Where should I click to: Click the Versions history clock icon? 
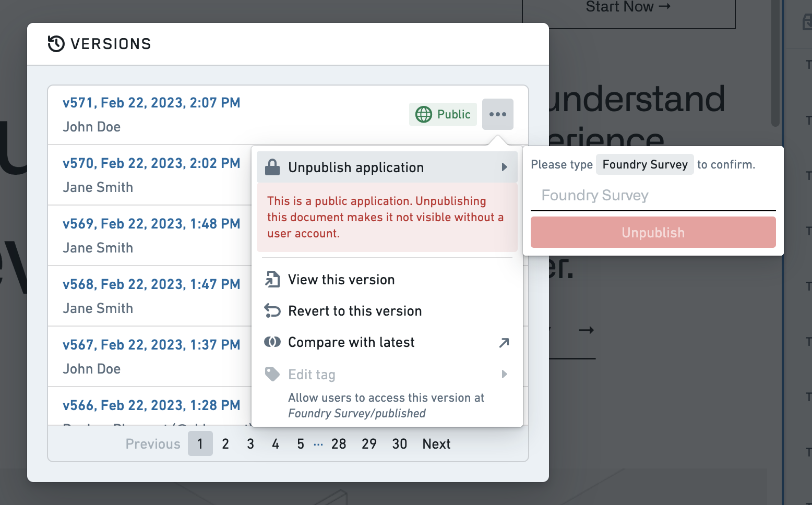pyautogui.click(x=56, y=44)
